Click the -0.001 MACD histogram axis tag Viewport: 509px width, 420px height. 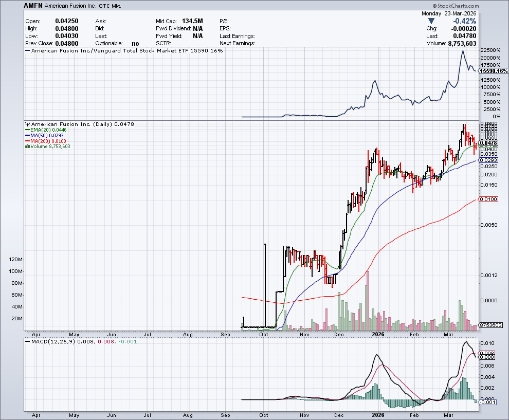(x=487, y=403)
